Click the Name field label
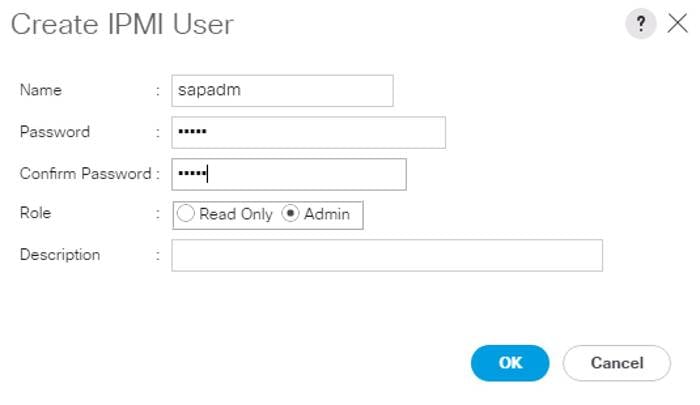The image size is (700, 405). (x=41, y=90)
